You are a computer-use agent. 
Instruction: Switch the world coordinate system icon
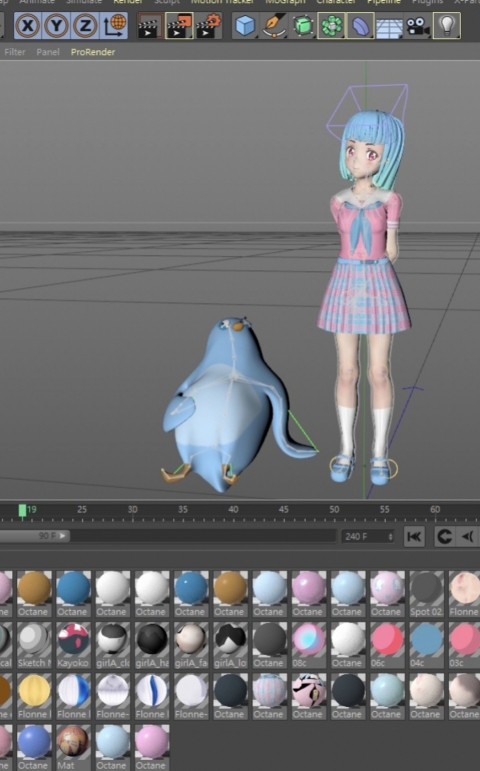pos(114,26)
